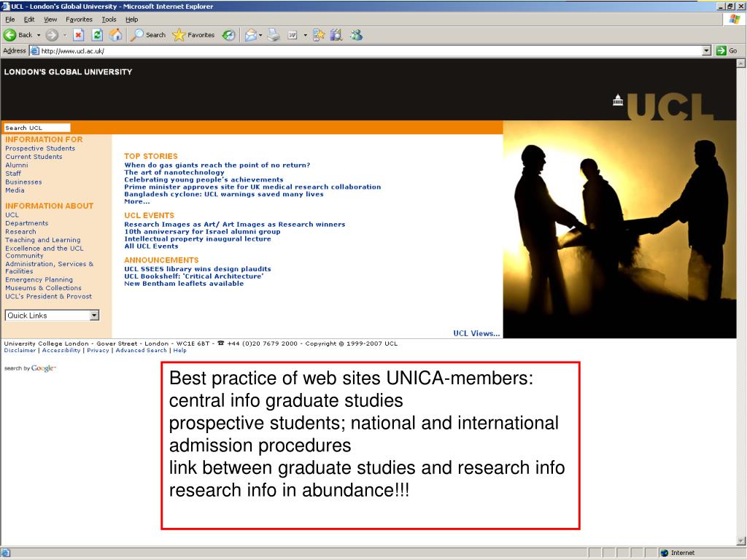This screenshot has height=560, width=747.
Task: Open the Mail options dropdown arrow
Action: pos(260,35)
